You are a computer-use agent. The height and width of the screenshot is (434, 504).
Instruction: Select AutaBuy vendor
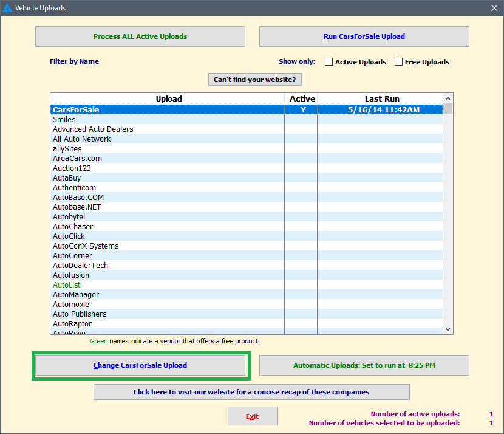click(x=247, y=177)
